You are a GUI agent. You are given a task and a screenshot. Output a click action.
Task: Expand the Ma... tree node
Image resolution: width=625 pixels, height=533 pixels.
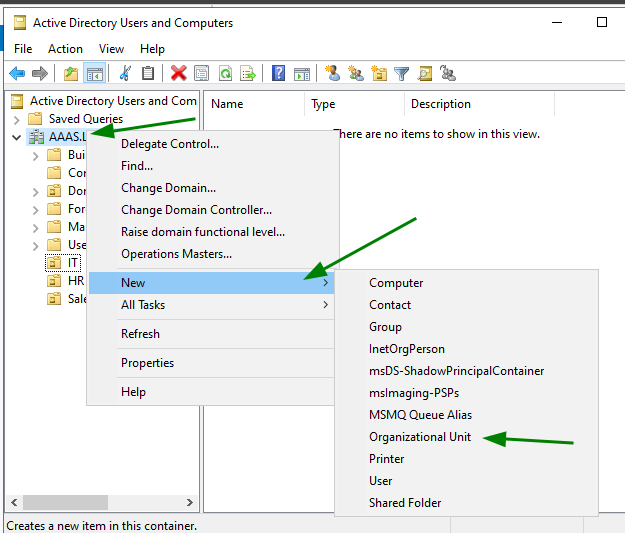(35, 228)
